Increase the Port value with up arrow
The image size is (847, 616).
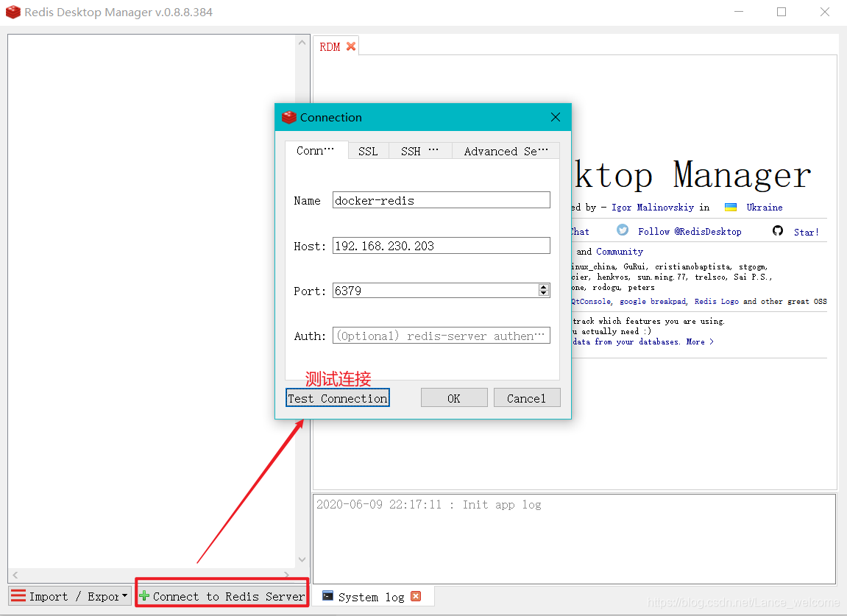click(543, 287)
